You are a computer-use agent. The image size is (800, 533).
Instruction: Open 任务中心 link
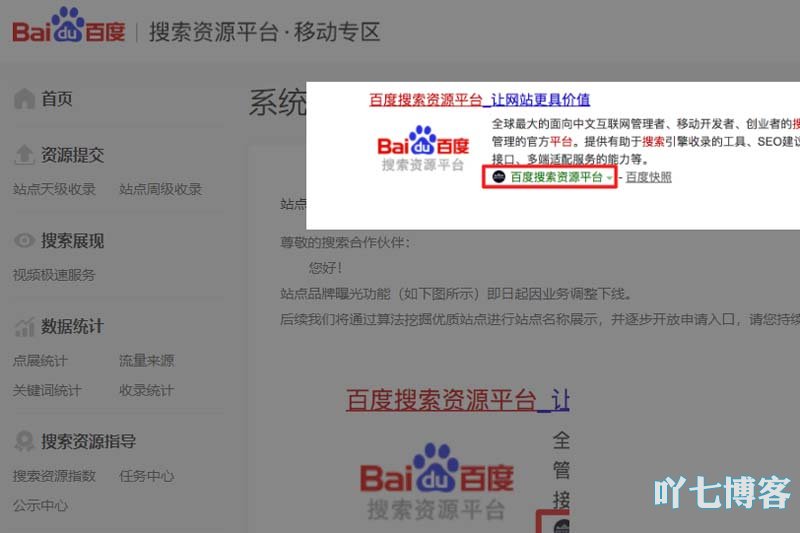tap(146, 476)
